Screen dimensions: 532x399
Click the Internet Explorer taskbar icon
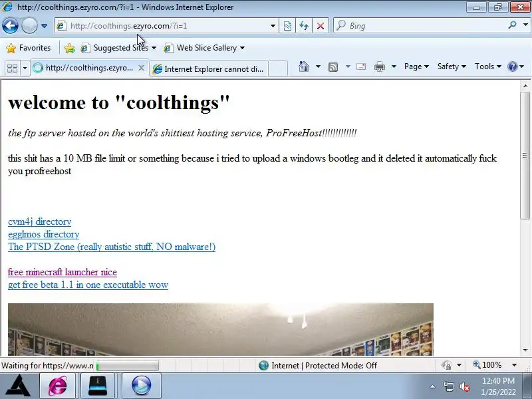click(59, 386)
